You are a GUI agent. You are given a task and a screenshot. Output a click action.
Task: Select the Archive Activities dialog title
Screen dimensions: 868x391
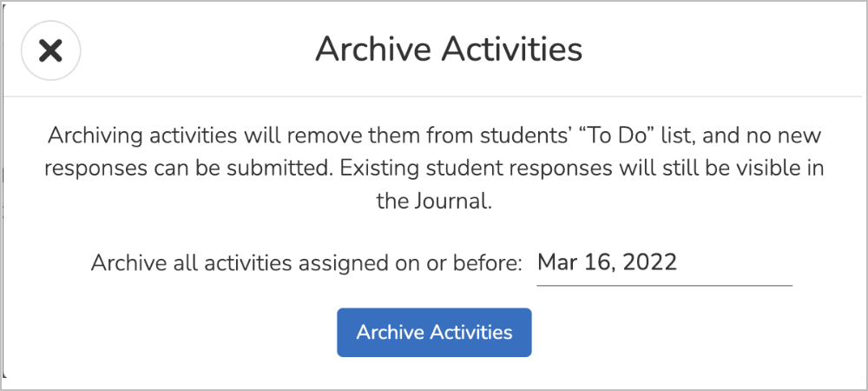pos(449,49)
